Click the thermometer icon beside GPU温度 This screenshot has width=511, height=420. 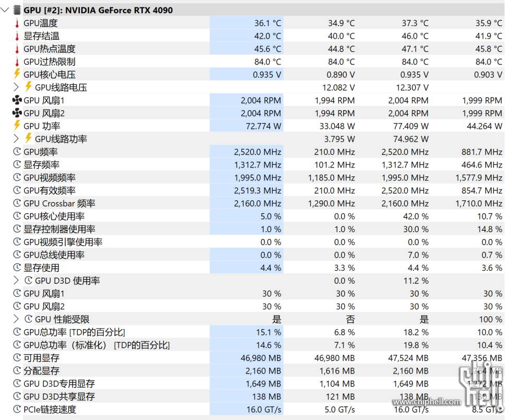(17, 23)
